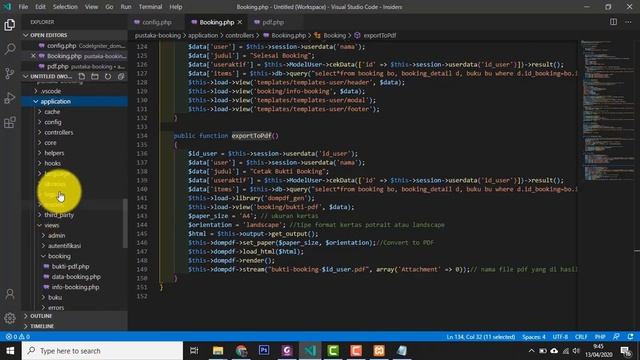Change file encoding UTF-8
Viewport: 640px width, 360px height.
pos(560,337)
